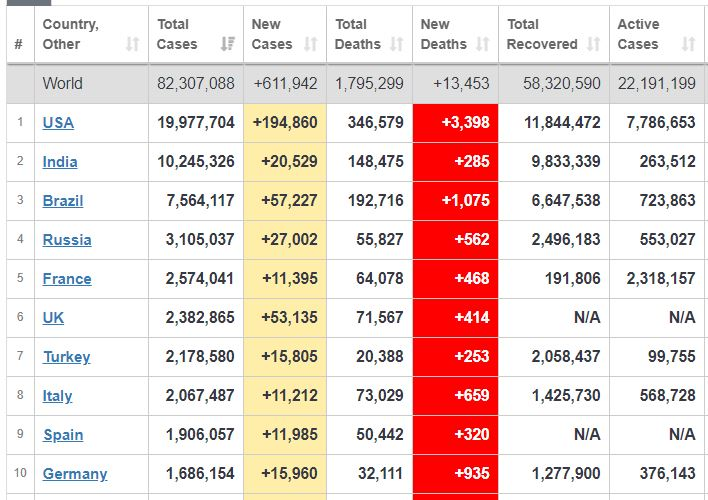Open the UK country link

[x=53, y=317]
